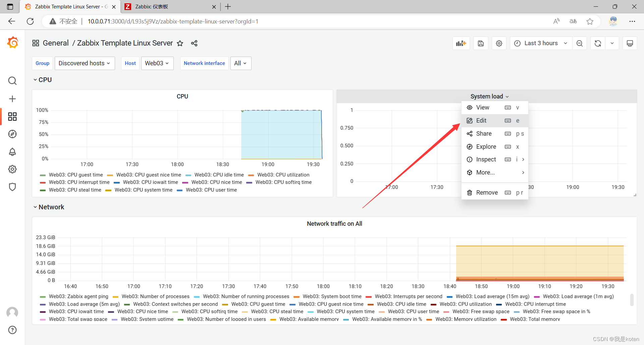Click the Web03: CPU interrupt time color swatch in CPU panel

[x=43, y=183]
